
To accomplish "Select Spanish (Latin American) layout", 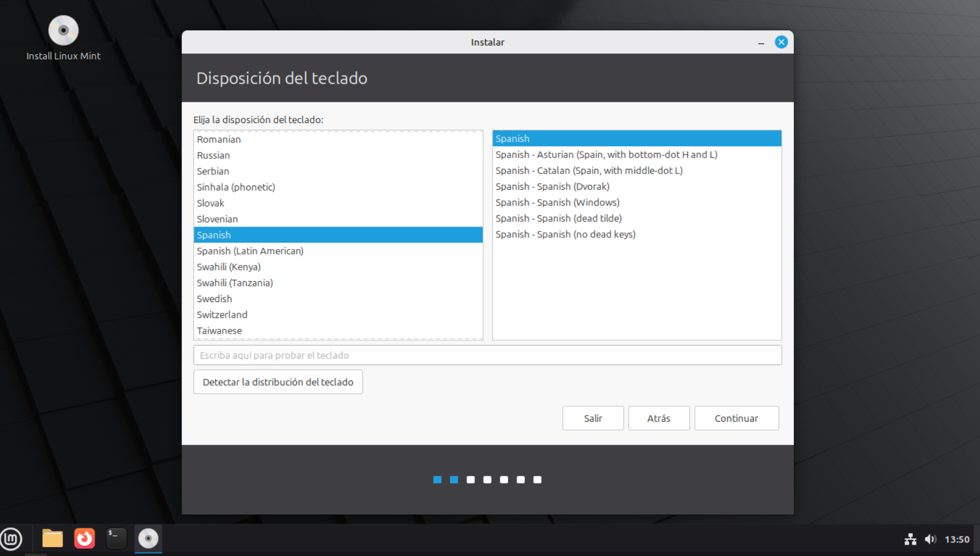I will click(251, 251).
